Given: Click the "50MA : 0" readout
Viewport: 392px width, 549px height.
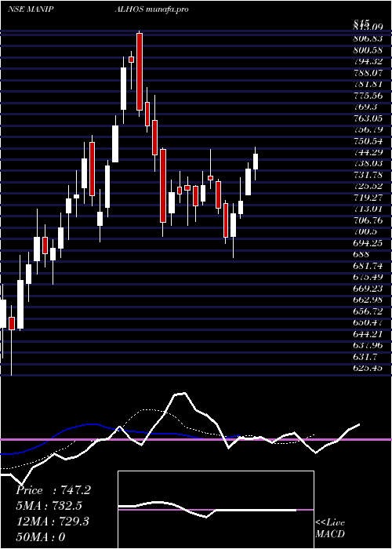Looking at the screenshot, I should (x=41, y=537).
